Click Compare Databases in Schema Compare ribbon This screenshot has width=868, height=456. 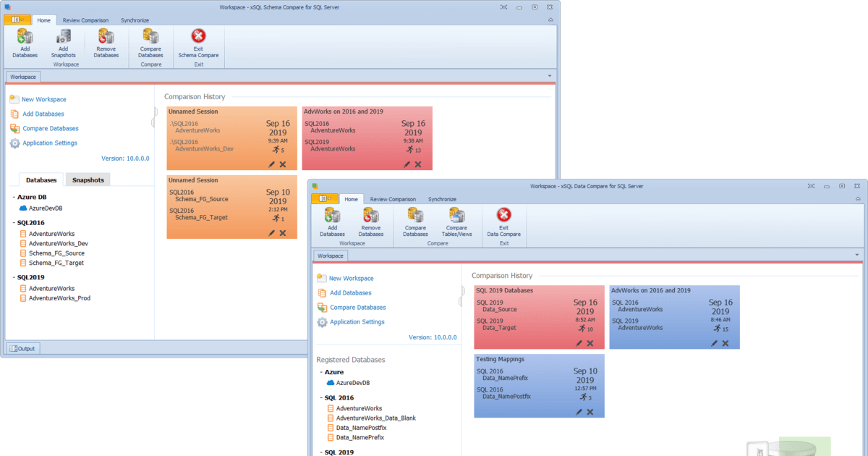[x=150, y=43]
